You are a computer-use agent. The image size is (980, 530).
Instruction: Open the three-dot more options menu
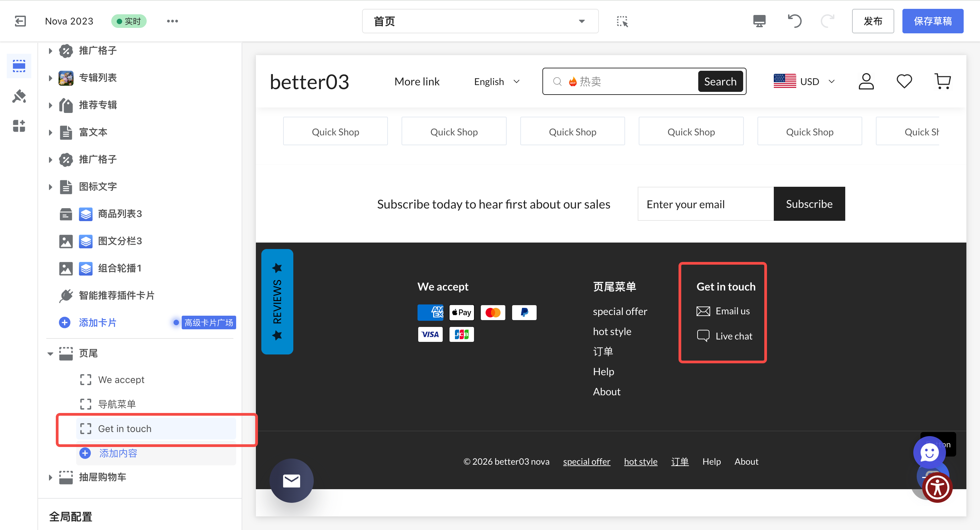tap(172, 21)
